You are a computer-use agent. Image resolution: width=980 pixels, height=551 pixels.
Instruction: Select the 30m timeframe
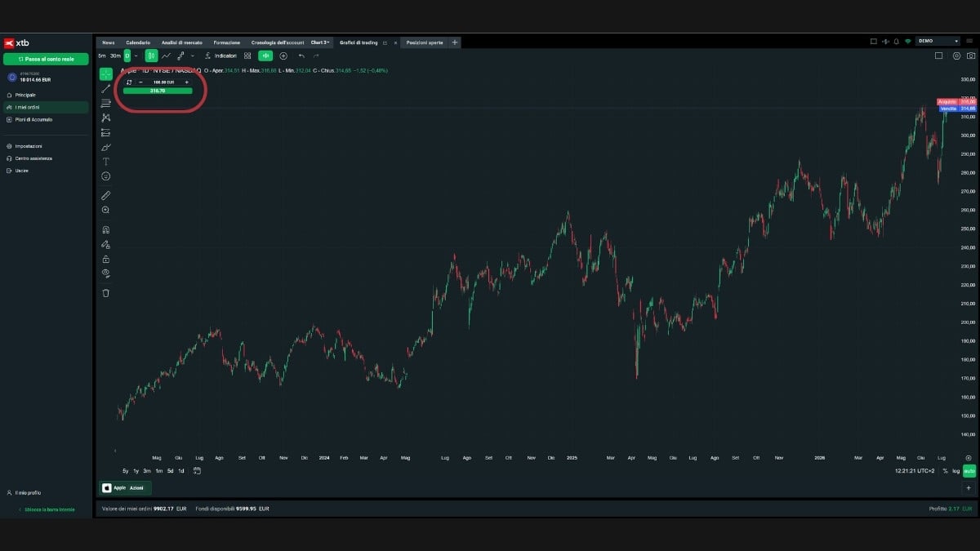click(115, 56)
